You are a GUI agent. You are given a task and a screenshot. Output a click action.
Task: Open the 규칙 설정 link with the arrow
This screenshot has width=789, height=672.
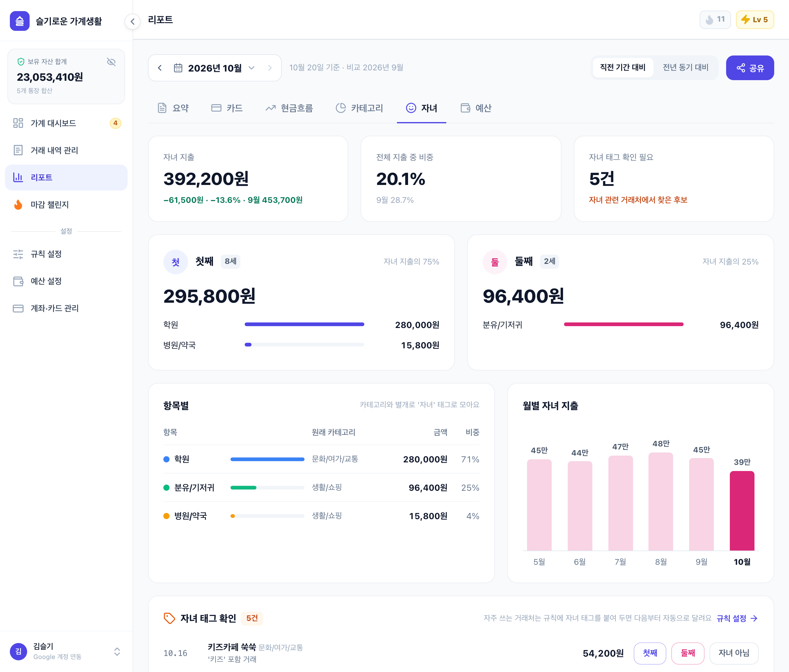737,618
